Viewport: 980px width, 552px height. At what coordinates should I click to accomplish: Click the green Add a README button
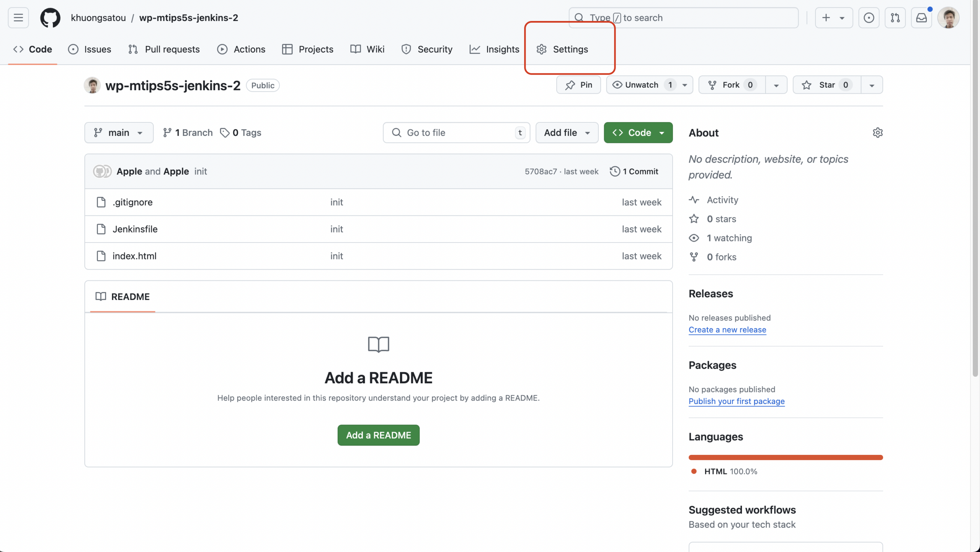click(378, 435)
